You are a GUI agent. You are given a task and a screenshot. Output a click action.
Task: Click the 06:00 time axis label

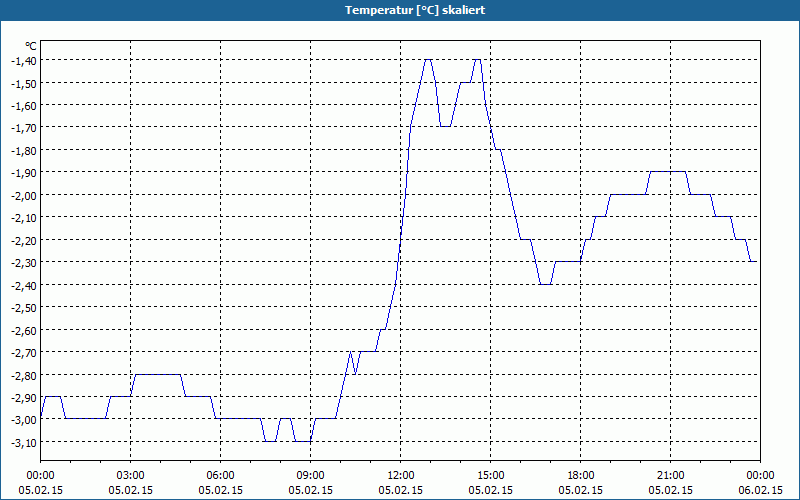coord(220,476)
